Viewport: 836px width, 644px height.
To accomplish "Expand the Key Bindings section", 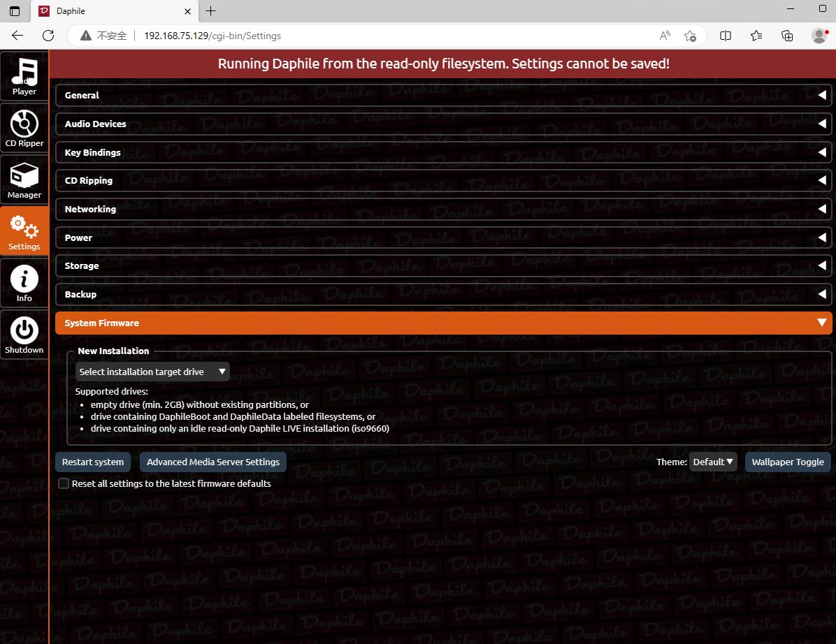I will (443, 152).
